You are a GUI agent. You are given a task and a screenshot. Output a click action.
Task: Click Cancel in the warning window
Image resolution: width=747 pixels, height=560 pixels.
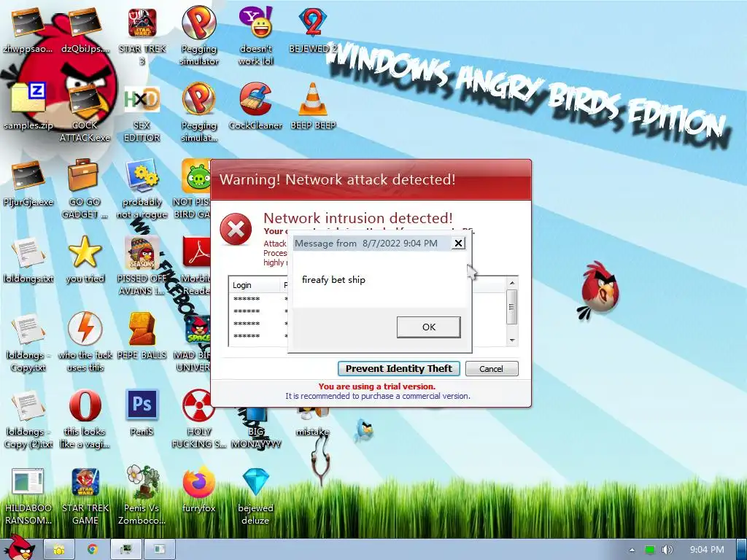pos(492,368)
